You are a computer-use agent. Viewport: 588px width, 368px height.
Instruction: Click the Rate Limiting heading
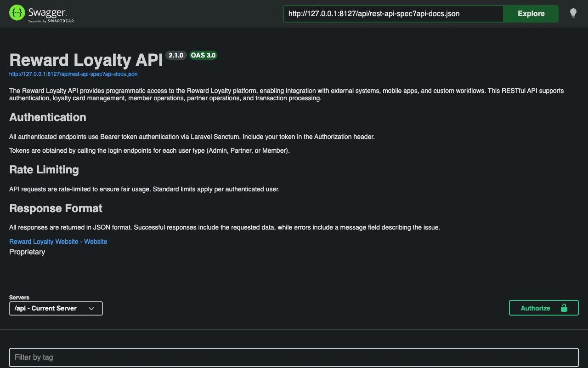(x=44, y=170)
